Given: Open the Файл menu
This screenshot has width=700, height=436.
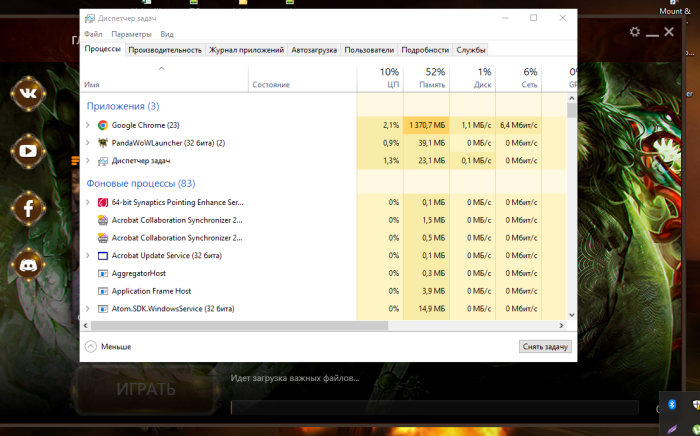Looking at the screenshot, I should (93, 34).
